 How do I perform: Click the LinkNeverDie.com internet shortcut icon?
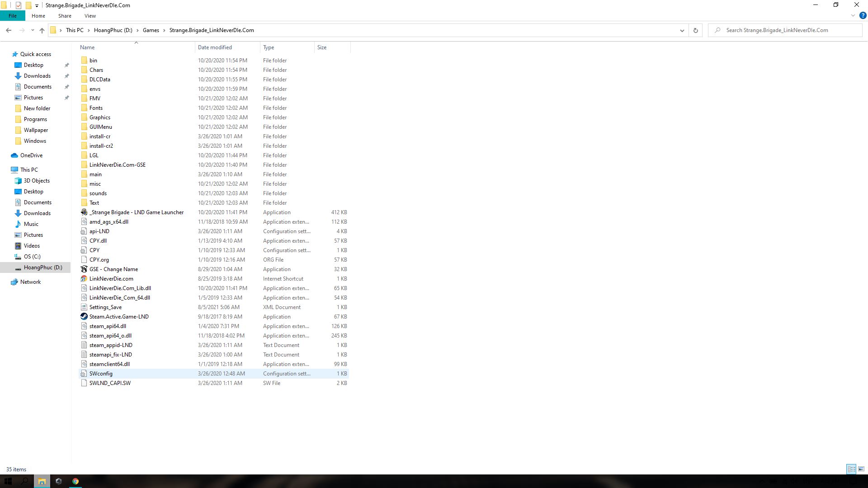[x=84, y=279]
